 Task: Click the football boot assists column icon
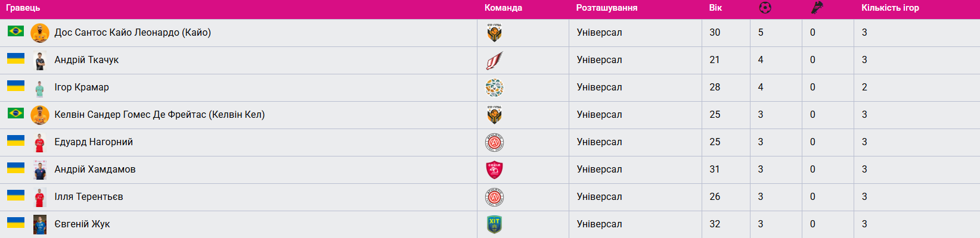pos(817,8)
